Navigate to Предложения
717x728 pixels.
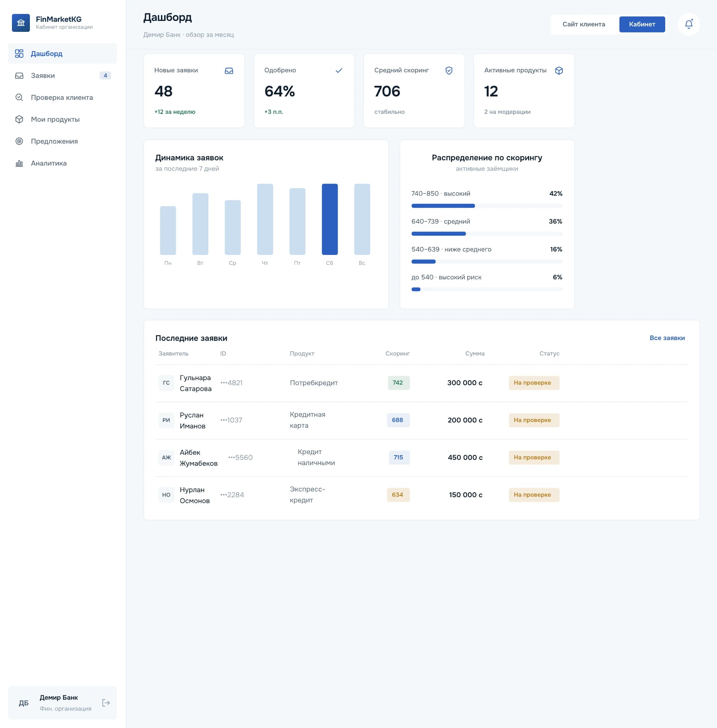pos(62,141)
